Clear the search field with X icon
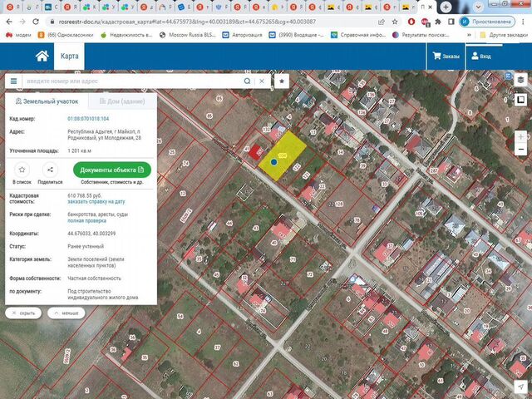The height and width of the screenshot is (399, 532). [x=262, y=81]
